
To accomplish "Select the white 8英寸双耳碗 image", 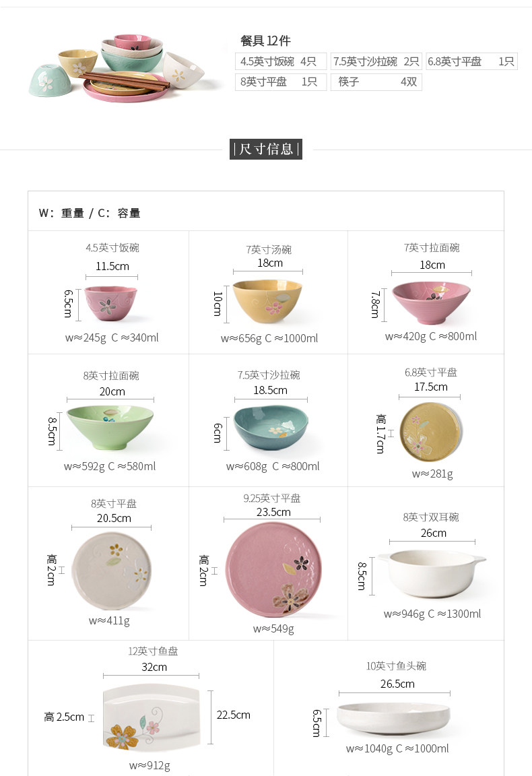I will (x=432, y=574).
